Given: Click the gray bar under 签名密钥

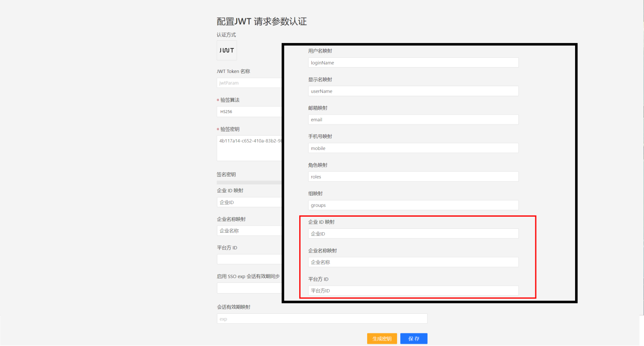Looking at the screenshot, I should click(249, 183).
